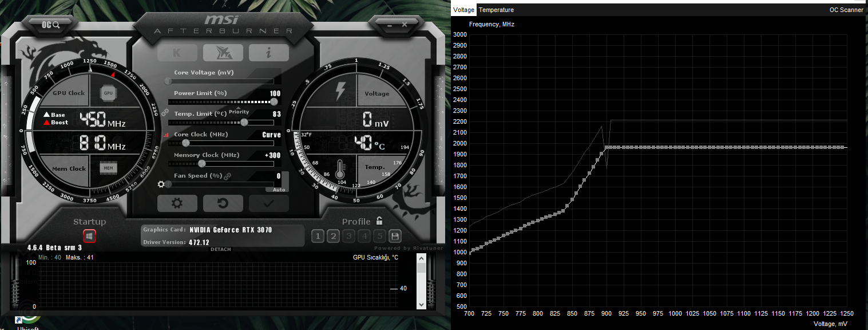Click the Boost triangle indicator label
Screen dimensions: 868x330
click(56, 122)
